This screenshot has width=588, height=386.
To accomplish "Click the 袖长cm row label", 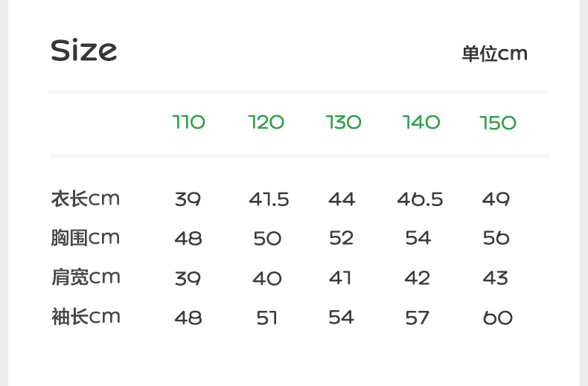I will coord(85,317).
